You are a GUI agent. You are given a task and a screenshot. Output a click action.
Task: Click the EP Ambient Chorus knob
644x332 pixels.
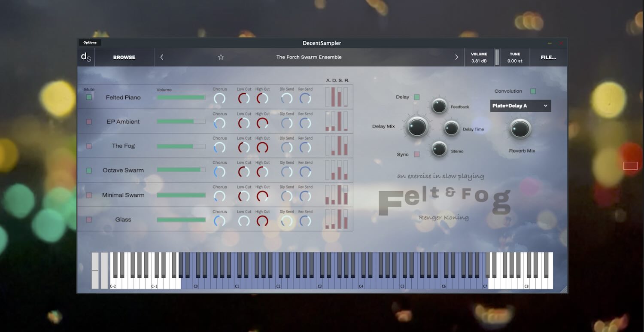click(x=219, y=123)
